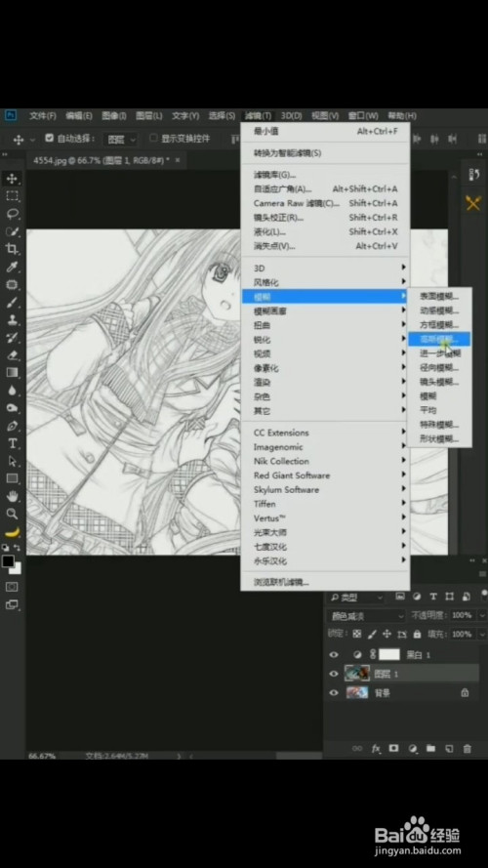Open the 文件(F) menu
Image resolution: width=488 pixels, height=868 pixels.
pyautogui.click(x=43, y=115)
